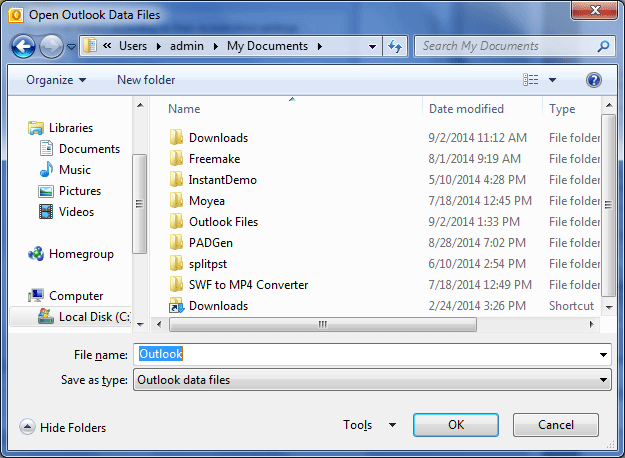Expand the arrow after My Documents breadcrumb
The width and height of the screenshot is (625, 458).
pos(320,47)
